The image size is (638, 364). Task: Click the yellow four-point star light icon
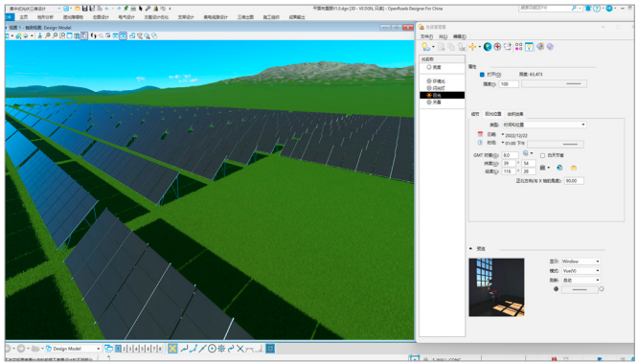pyautogui.click(x=472, y=47)
